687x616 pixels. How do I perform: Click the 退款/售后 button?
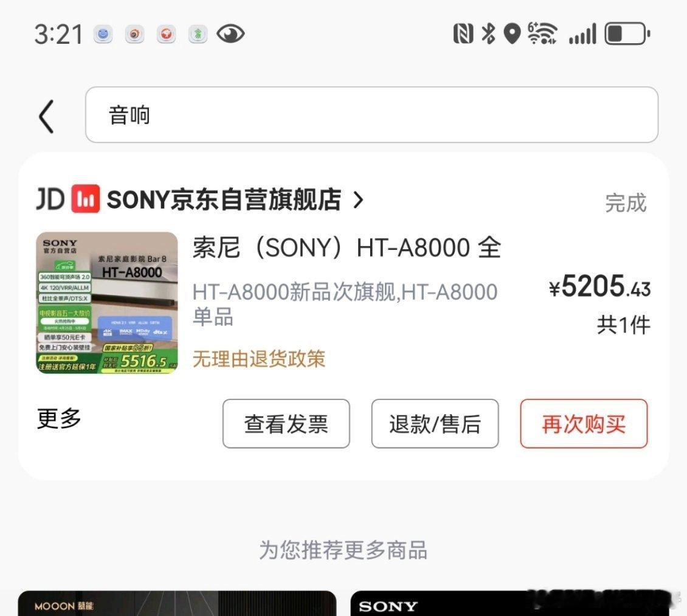point(435,424)
